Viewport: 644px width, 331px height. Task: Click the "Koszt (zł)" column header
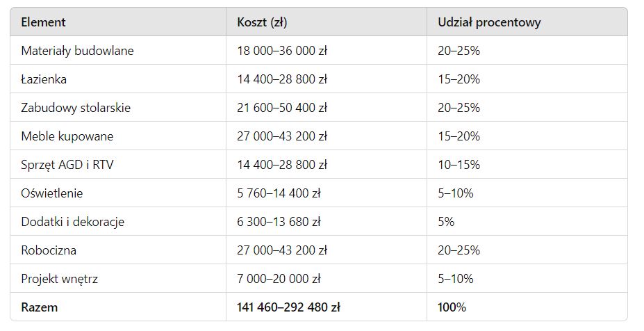tap(262, 22)
